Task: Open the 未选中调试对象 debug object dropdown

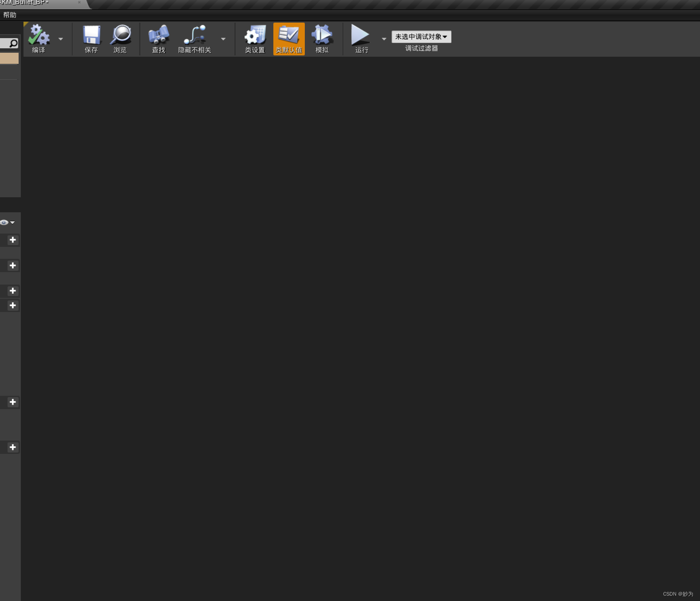Action: [x=421, y=37]
